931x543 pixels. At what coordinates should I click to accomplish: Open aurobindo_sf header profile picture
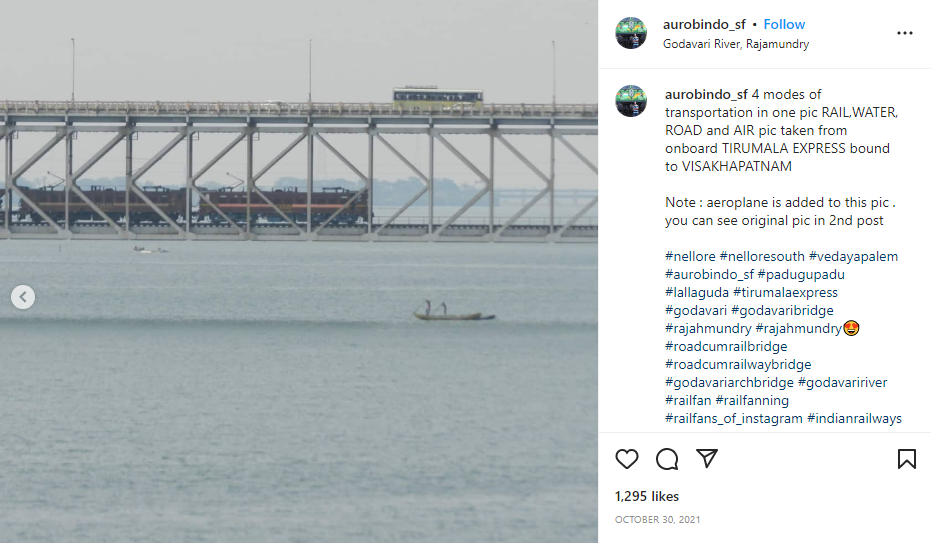coord(631,33)
